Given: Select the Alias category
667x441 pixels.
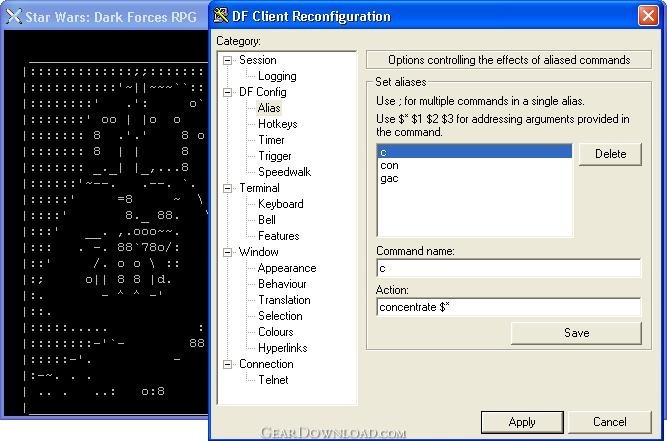Looking at the screenshot, I should (269, 108).
